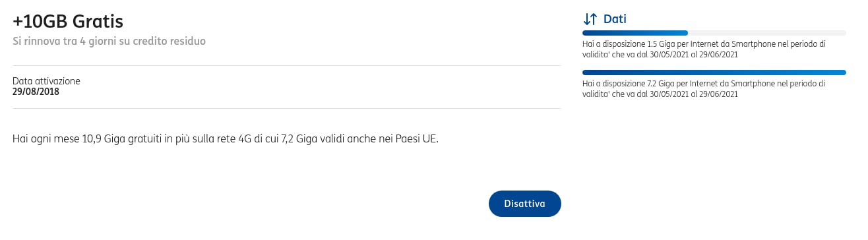The height and width of the screenshot is (240, 868).
Task: Click the divider line below activation date
Action: click(287, 108)
